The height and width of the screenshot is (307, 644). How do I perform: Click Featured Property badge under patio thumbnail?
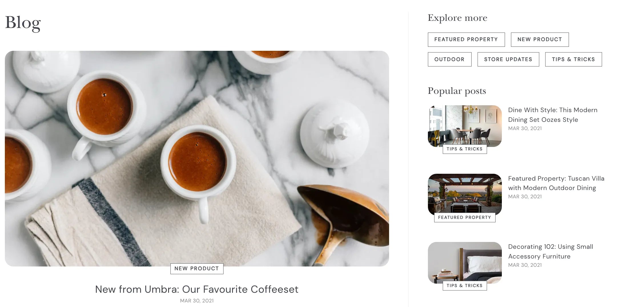(465, 217)
